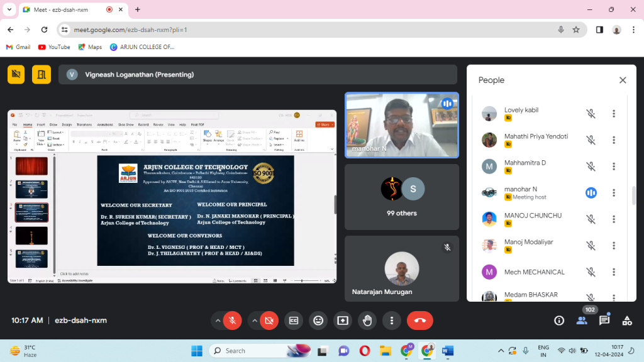Click Mahathi Priya Yendoti's muted microphone icon
644x362 pixels.
(591, 140)
